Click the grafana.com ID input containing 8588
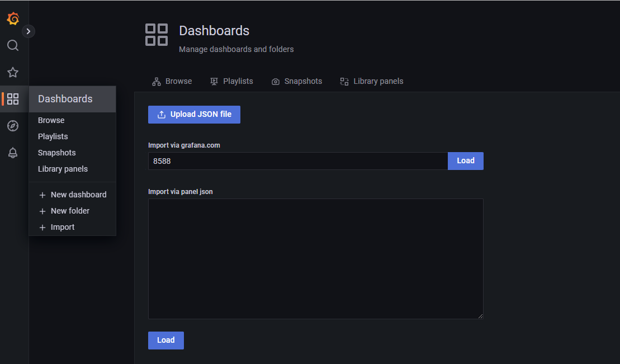Screen dimensions: 620x364 click(298, 161)
